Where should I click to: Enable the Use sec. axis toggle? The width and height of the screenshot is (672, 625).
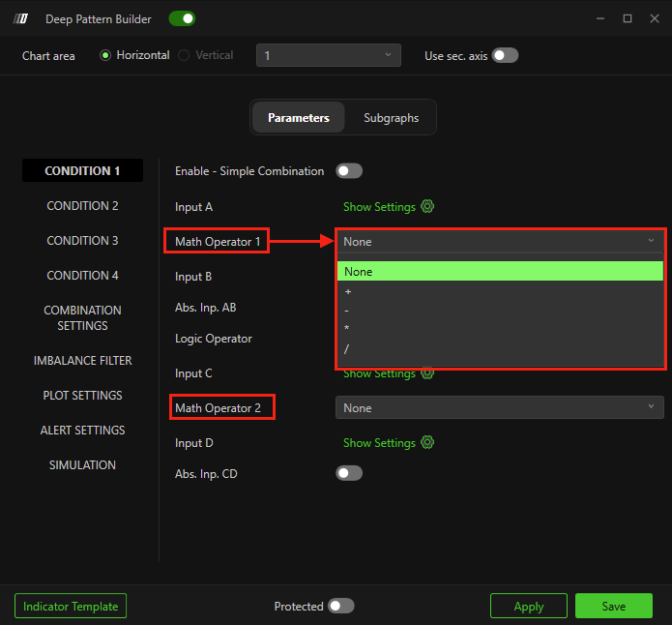[x=505, y=55]
